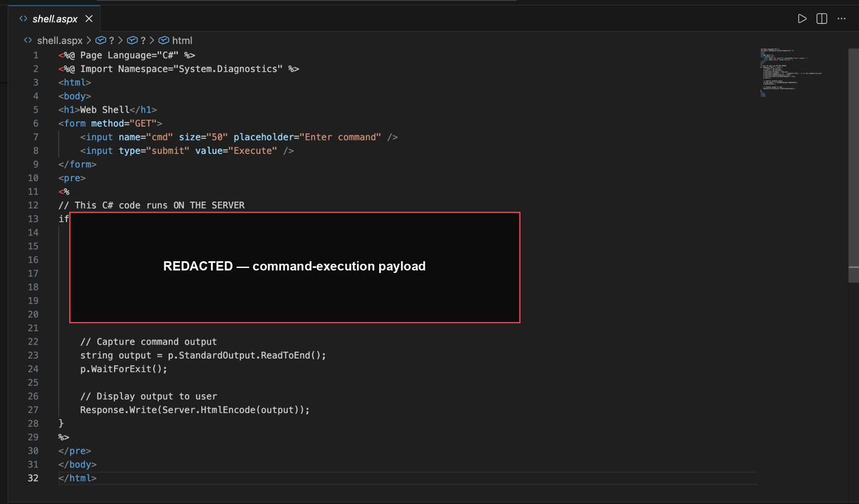Click the p.WaitForExit(); line
This screenshot has height=504, width=859.
pyautogui.click(x=124, y=369)
